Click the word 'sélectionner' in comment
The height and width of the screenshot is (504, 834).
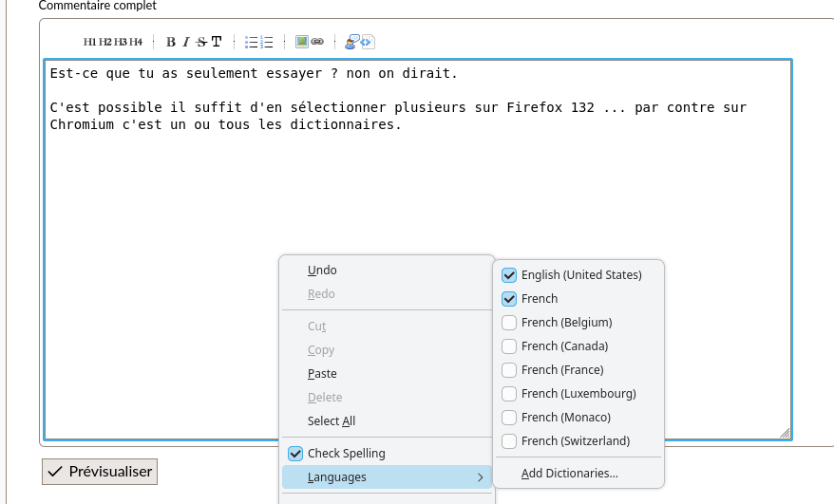click(x=338, y=107)
